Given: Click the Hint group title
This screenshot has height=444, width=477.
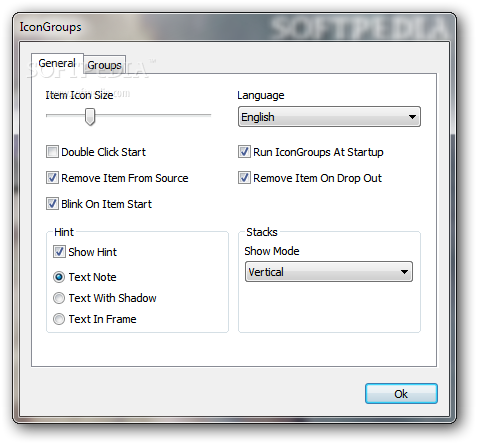Looking at the screenshot, I should click(64, 232).
